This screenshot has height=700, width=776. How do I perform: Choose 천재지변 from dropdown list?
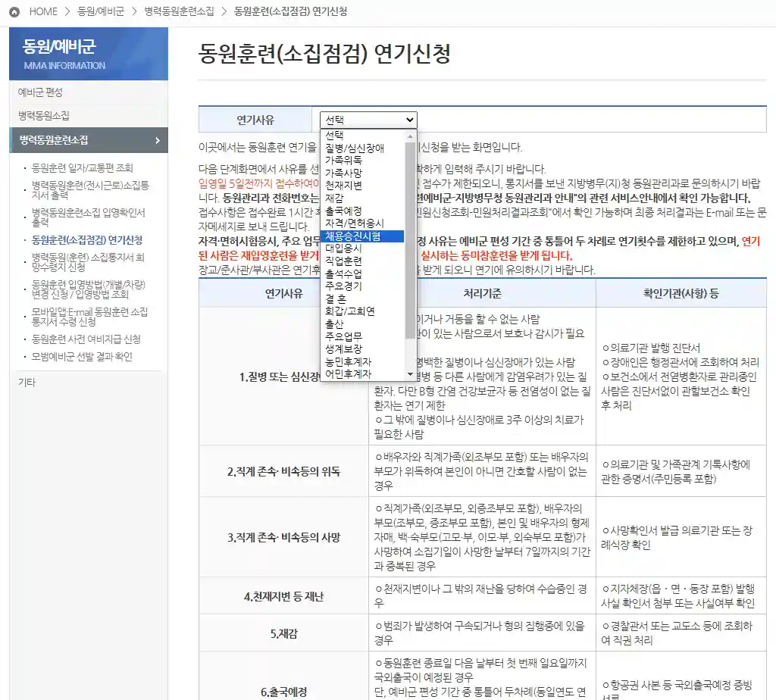pos(362,186)
